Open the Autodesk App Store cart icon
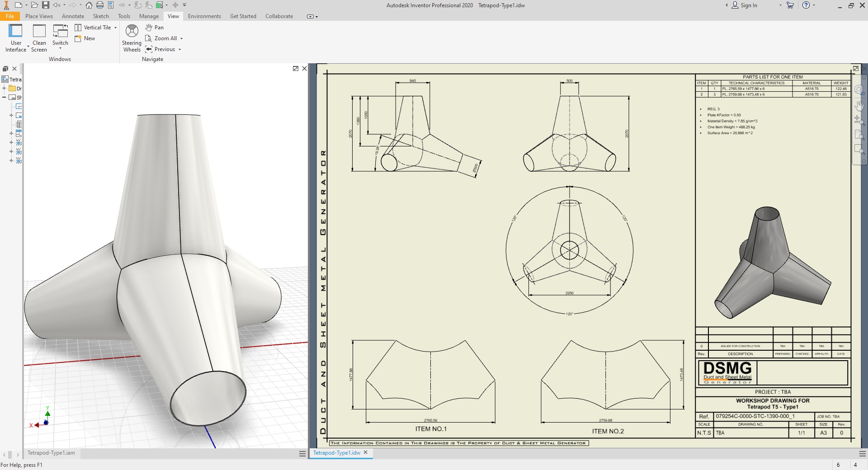The height and width of the screenshot is (470, 868). click(x=790, y=5)
